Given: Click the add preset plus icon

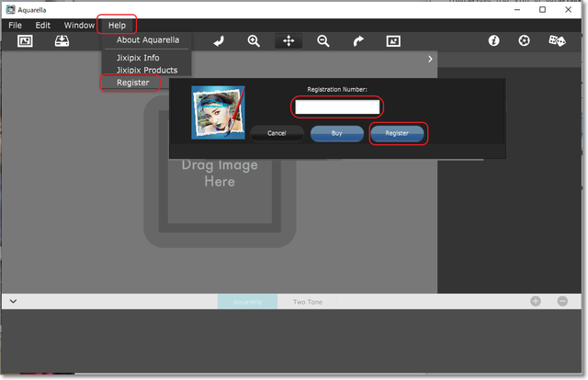Looking at the screenshot, I should (x=536, y=301).
